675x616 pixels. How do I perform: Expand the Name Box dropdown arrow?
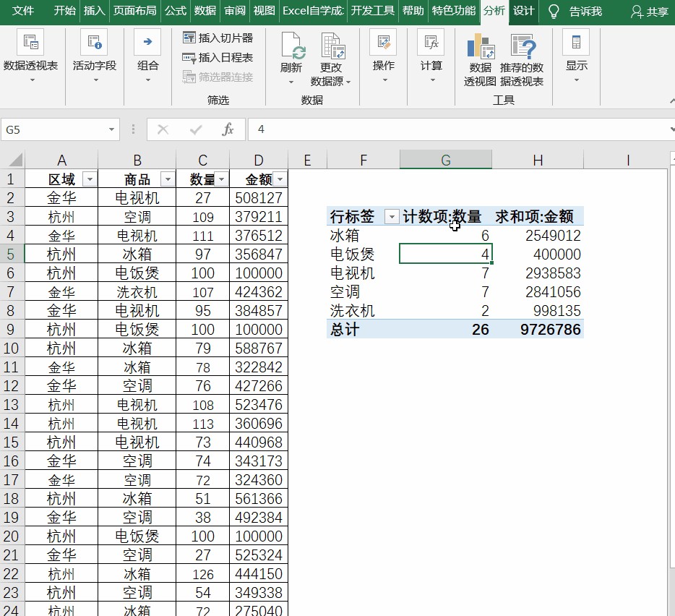(x=112, y=129)
